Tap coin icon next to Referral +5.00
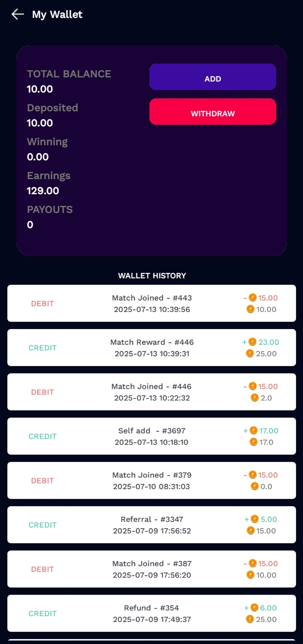 pos(255,519)
